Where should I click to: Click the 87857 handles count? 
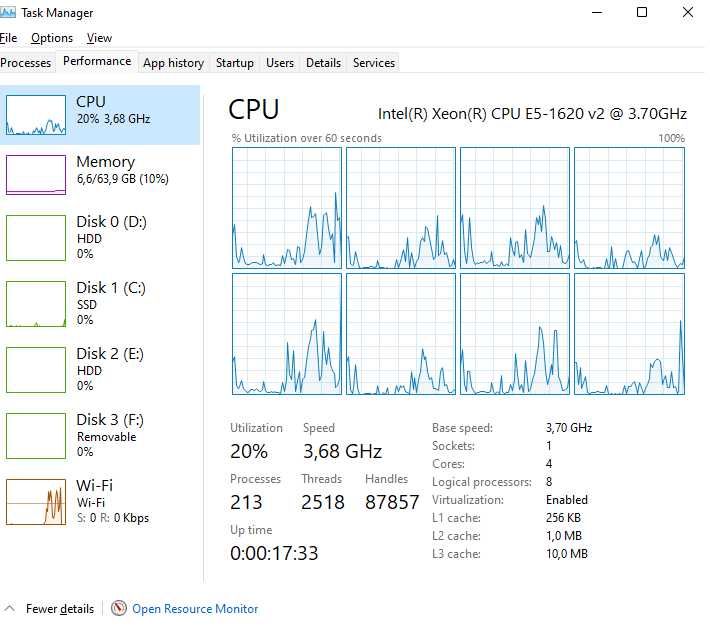point(392,502)
